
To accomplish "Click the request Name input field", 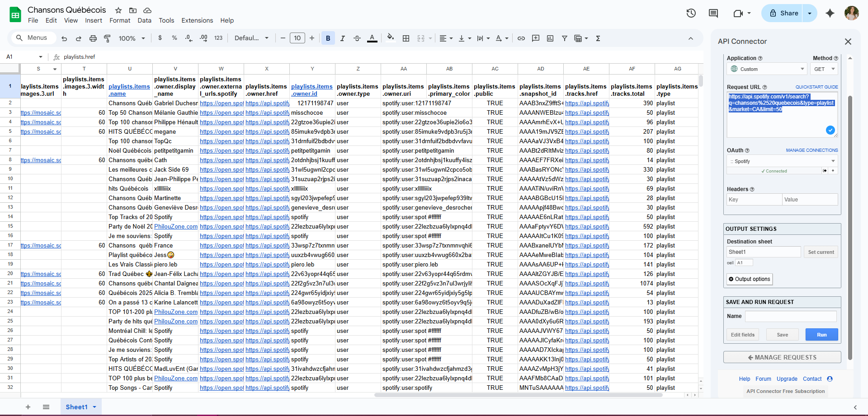I will (791, 316).
